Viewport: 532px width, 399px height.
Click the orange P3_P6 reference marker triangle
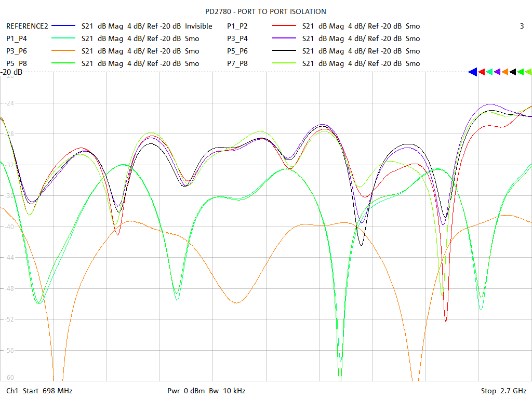505,72
